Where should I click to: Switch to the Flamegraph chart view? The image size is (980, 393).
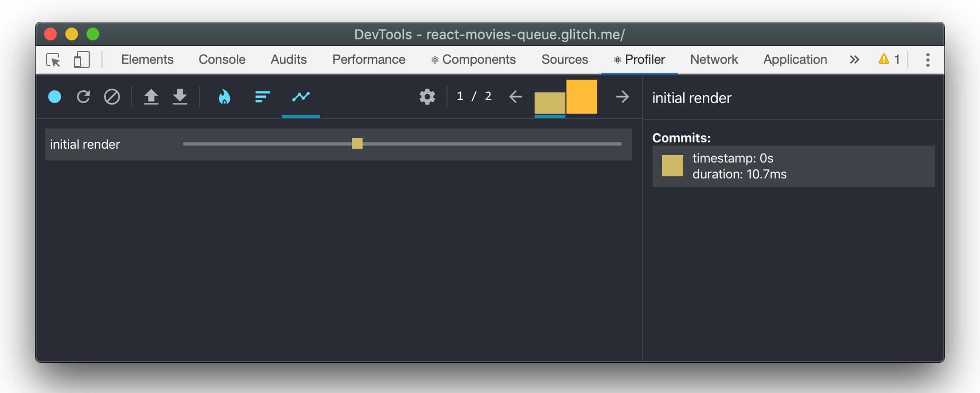point(225,97)
